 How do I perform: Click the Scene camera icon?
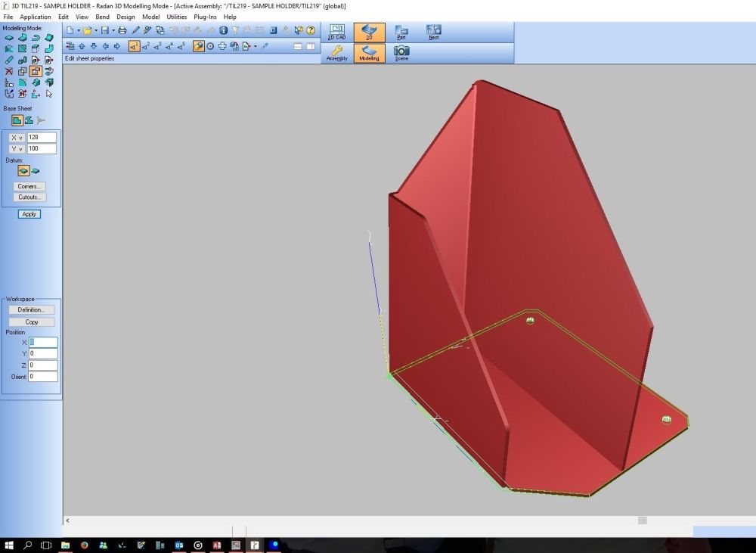pos(401,53)
